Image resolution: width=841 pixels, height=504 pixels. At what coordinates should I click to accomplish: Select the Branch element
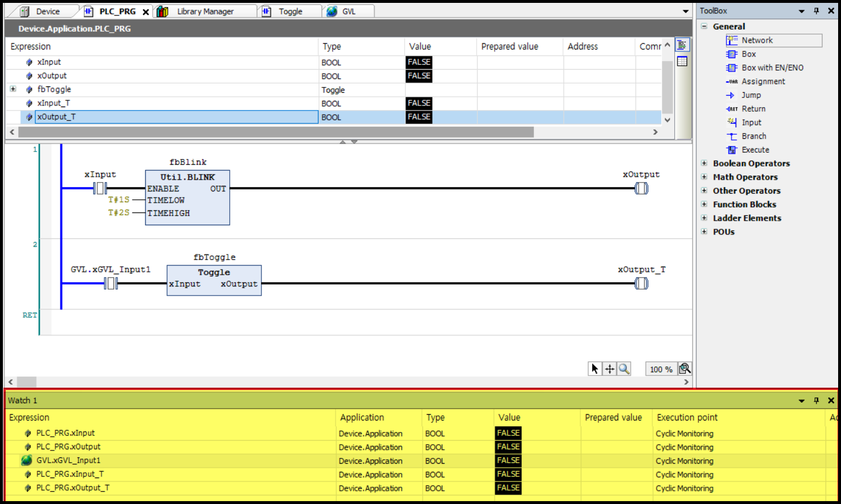pos(746,137)
